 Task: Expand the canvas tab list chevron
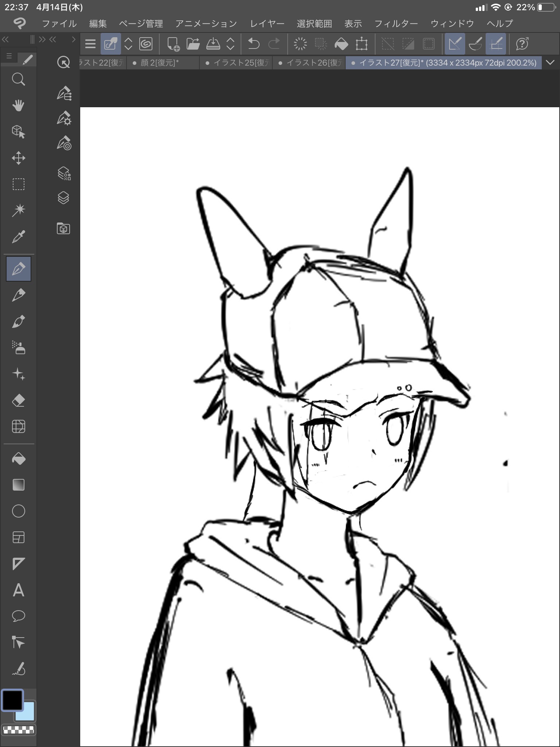[550, 63]
